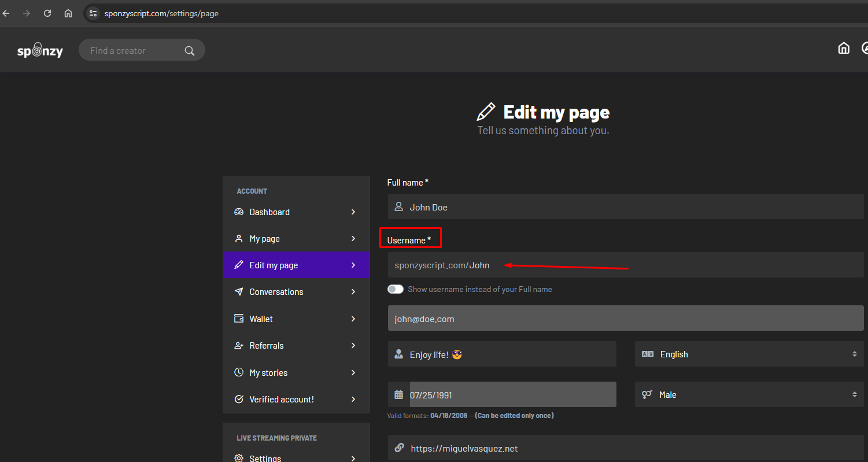Expand Wallet chevron arrow
Screen dimensions: 868x462
(x=353, y=319)
